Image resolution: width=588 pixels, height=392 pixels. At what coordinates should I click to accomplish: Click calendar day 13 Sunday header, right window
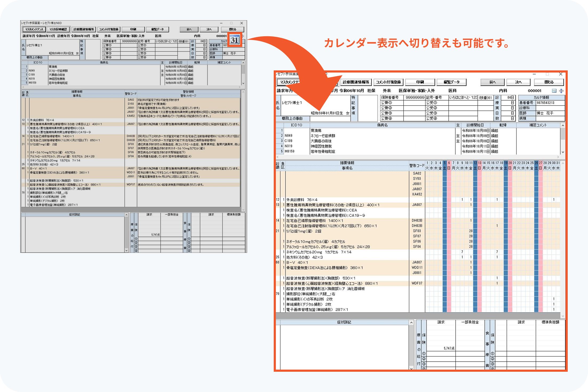click(x=479, y=166)
